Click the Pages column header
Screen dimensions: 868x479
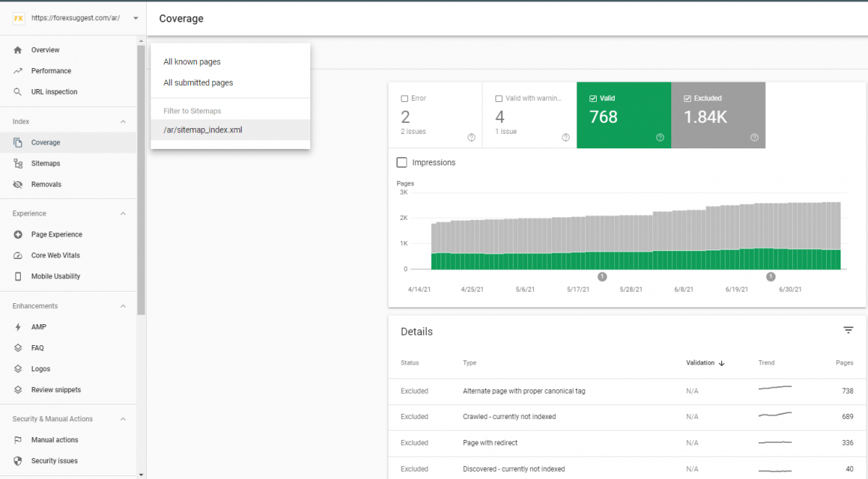tap(845, 363)
